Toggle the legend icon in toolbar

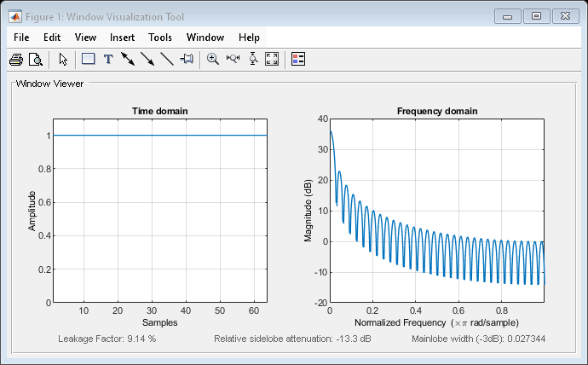(298, 60)
